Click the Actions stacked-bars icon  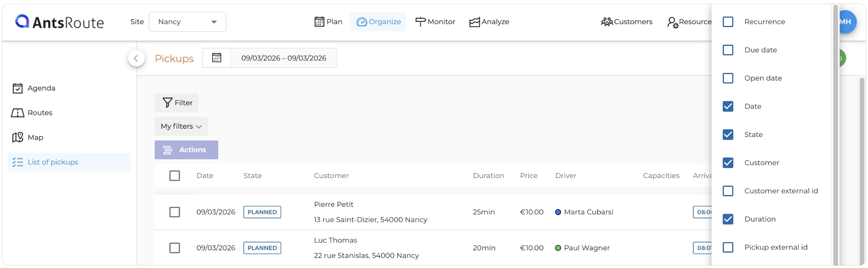tap(167, 150)
